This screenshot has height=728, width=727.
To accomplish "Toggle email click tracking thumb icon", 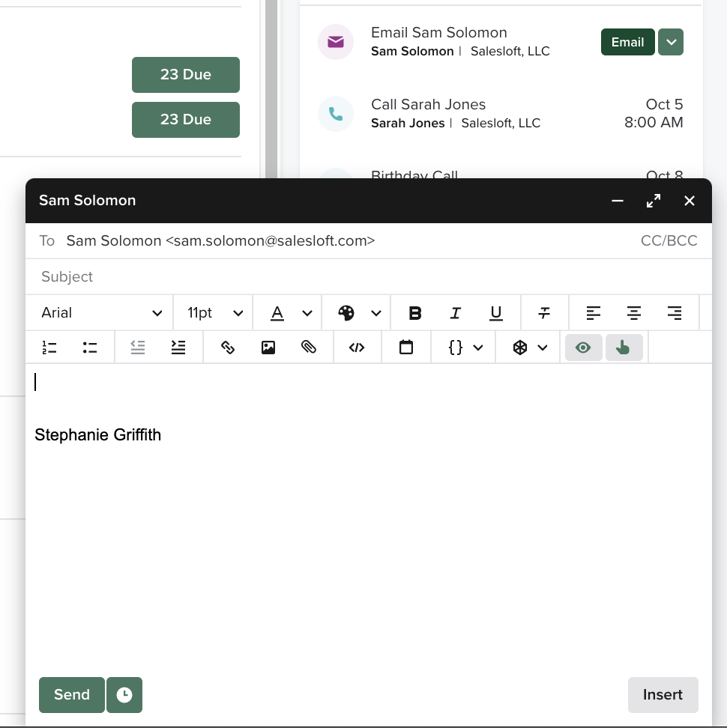I will (624, 347).
